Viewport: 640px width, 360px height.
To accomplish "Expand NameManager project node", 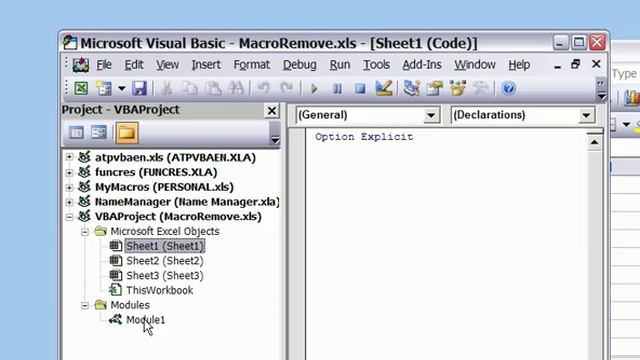I will pyautogui.click(x=69, y=202).
